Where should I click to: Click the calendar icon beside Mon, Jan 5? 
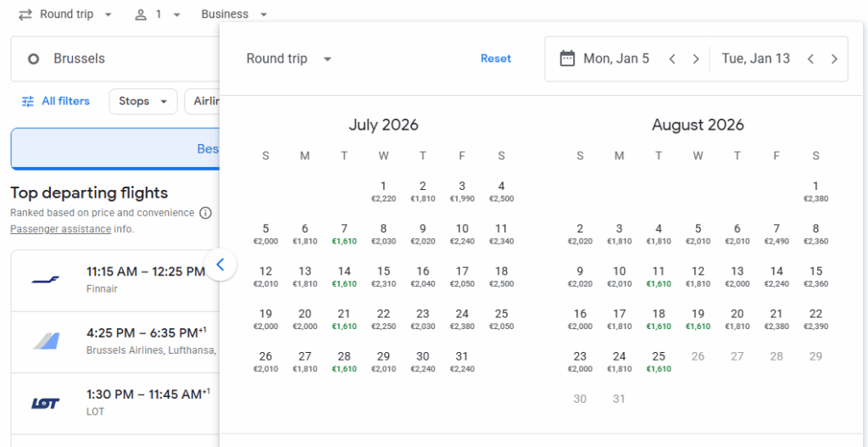pos(568,59)
